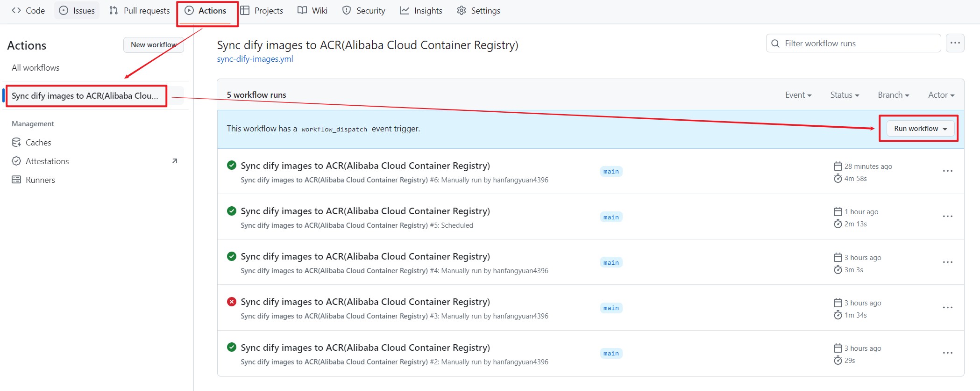
Task: Click the New workflow button
Action: 153,45
